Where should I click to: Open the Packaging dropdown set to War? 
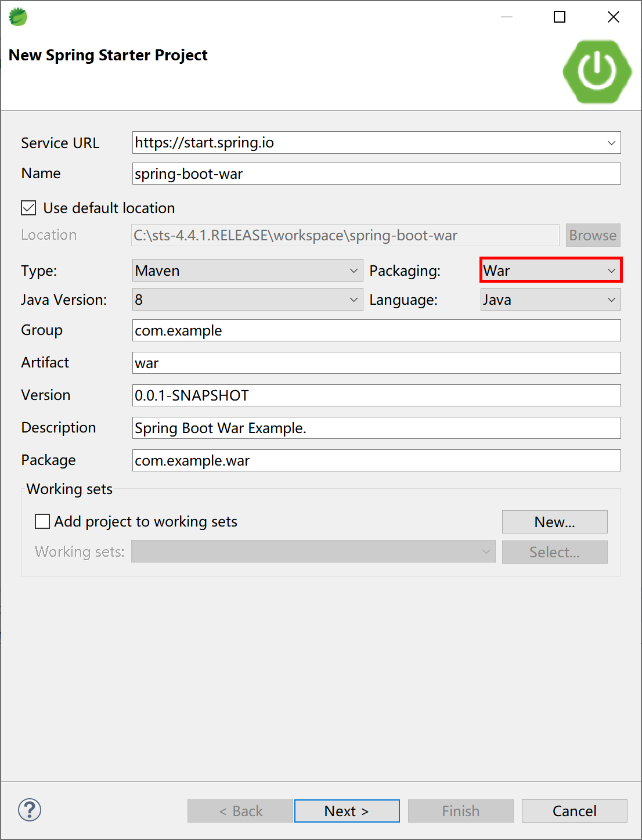tap(550, 271)
